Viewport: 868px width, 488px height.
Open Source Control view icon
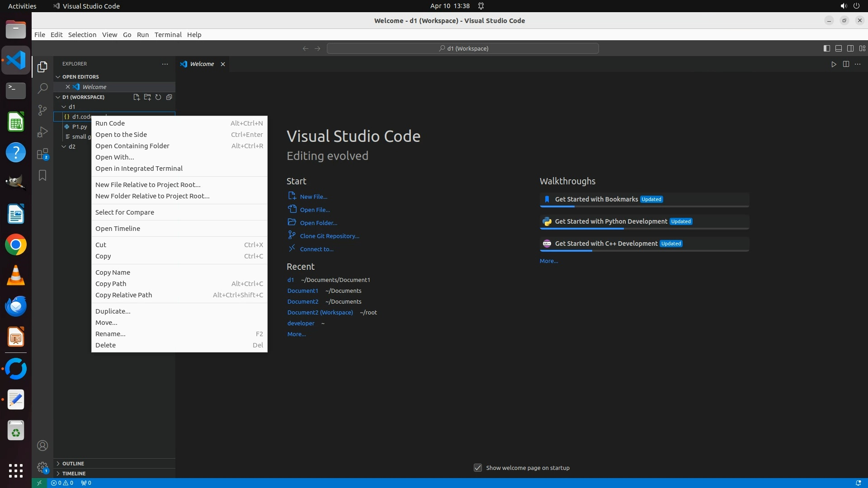pos(42,110)
